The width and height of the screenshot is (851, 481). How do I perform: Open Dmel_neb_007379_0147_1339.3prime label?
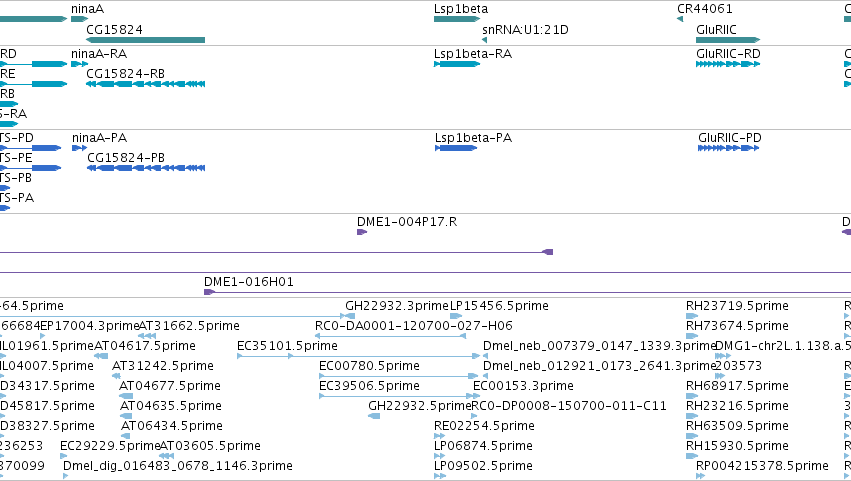click(x=599, y=346)
